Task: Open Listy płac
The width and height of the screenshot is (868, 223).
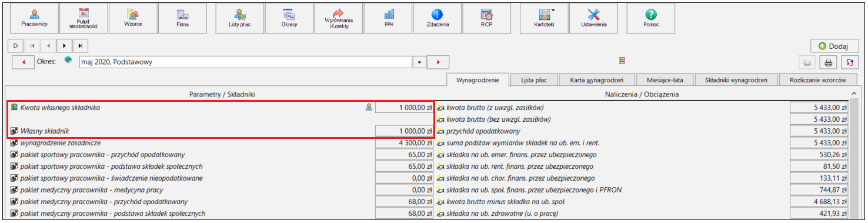Action: [240, 18]
